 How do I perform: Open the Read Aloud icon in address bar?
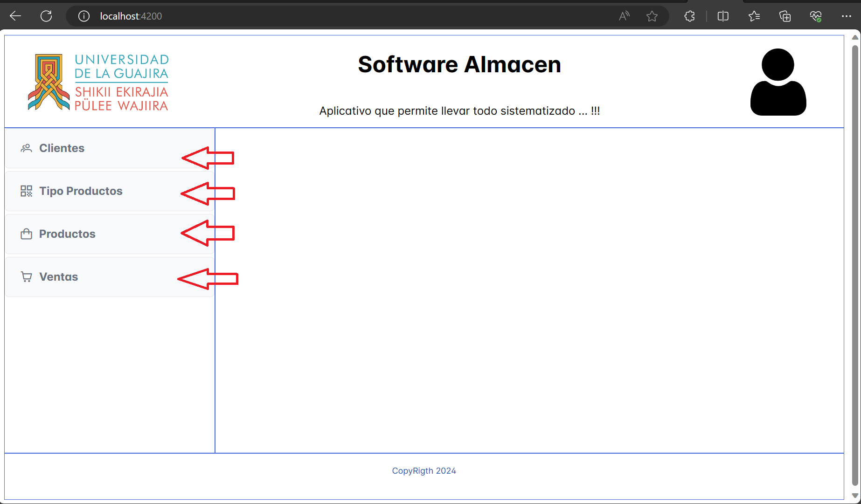point(624,16)
